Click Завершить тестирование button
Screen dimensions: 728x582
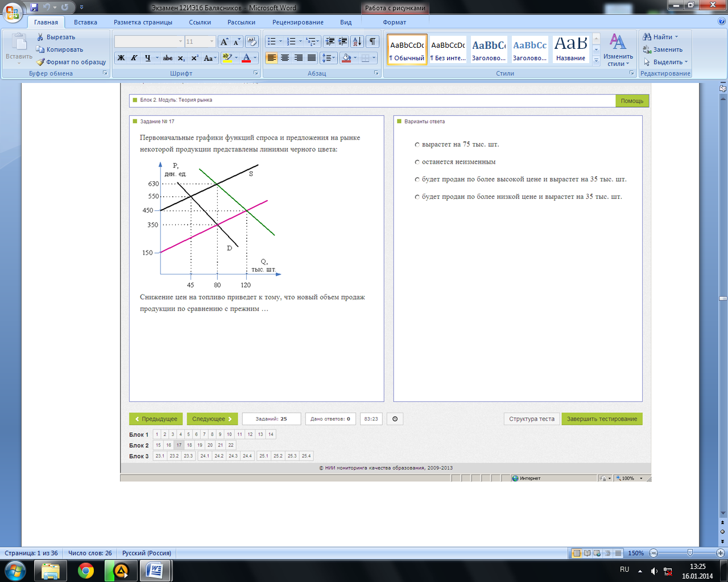(x=602, y=419)
